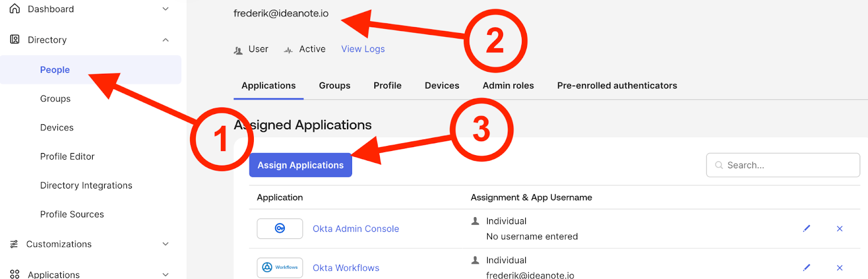
Task: Switch to the Devices tab
Action: click(442, 86)
